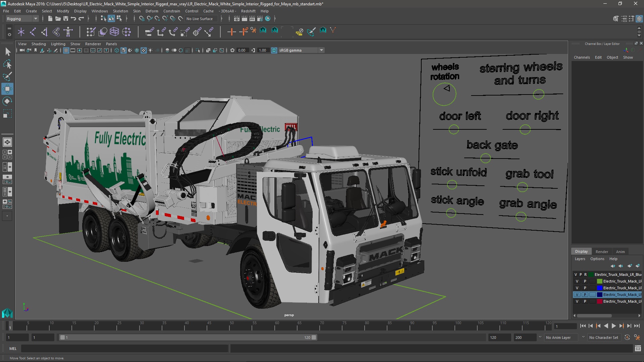Step to next key button
This screenshot has height=362, width=644.
[x=621, y=326]
